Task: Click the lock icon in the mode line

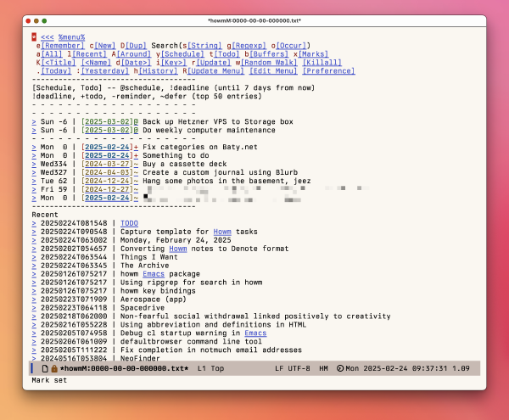Action: (x=54, y=368)
